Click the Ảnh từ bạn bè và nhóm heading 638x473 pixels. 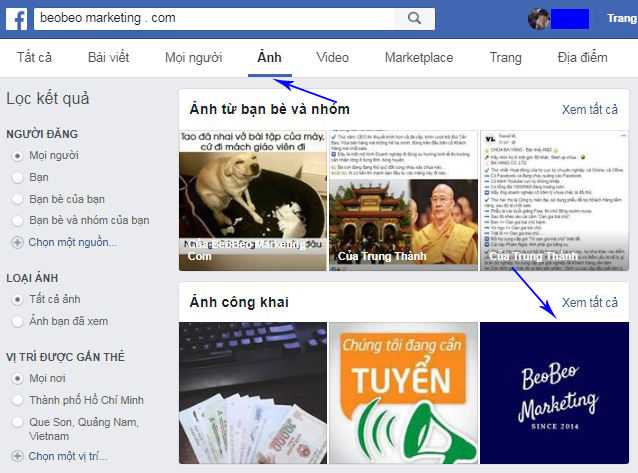click(269, 109)
